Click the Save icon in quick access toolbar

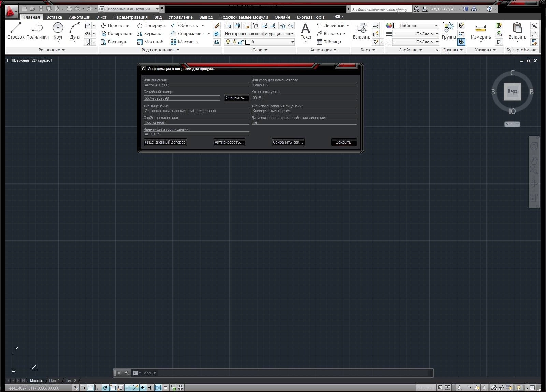click(x=41, y=9)
